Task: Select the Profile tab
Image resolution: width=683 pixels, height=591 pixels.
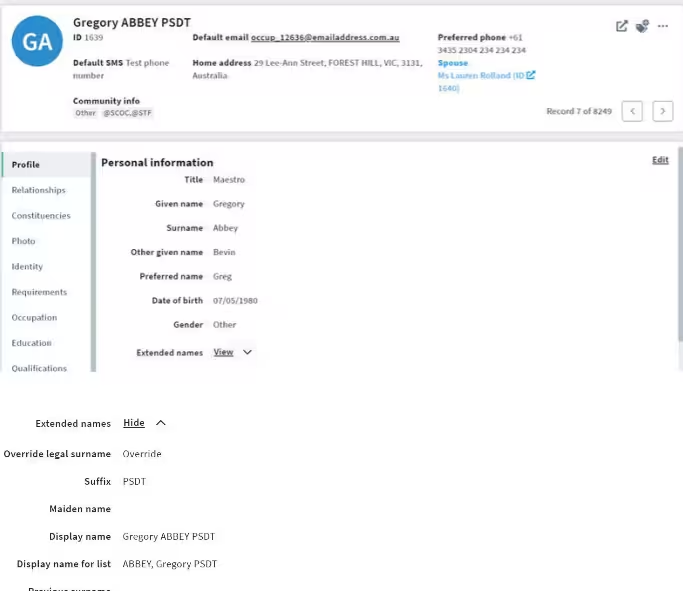Action: [47, 165]
